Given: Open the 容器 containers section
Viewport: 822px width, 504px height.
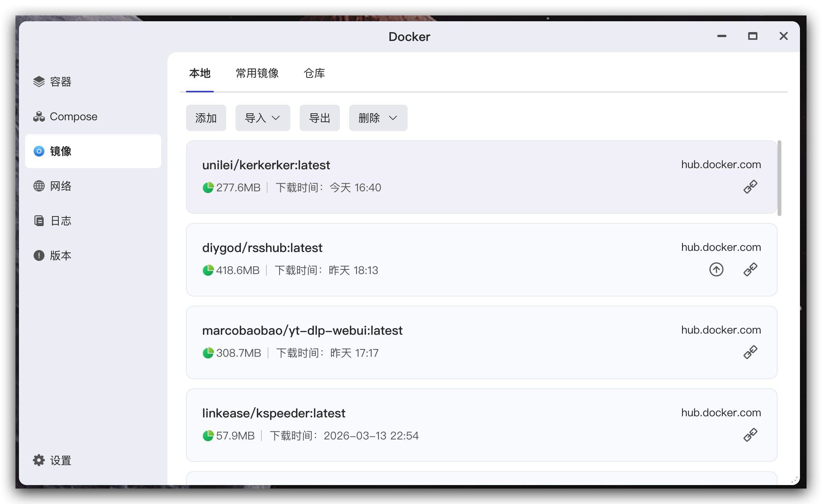Looking at the screenshot, I should (53, 82).
